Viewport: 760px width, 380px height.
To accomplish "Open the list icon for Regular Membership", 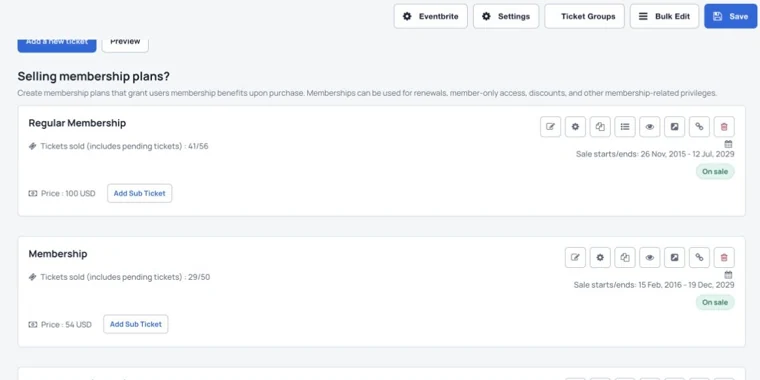I will (x=625, y=127).
